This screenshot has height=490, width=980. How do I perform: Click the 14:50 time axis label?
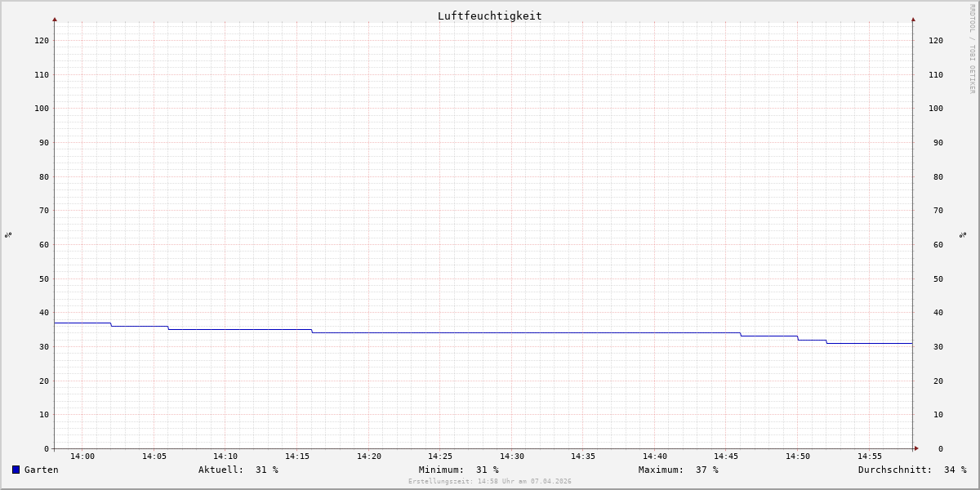tap(798, 457)
